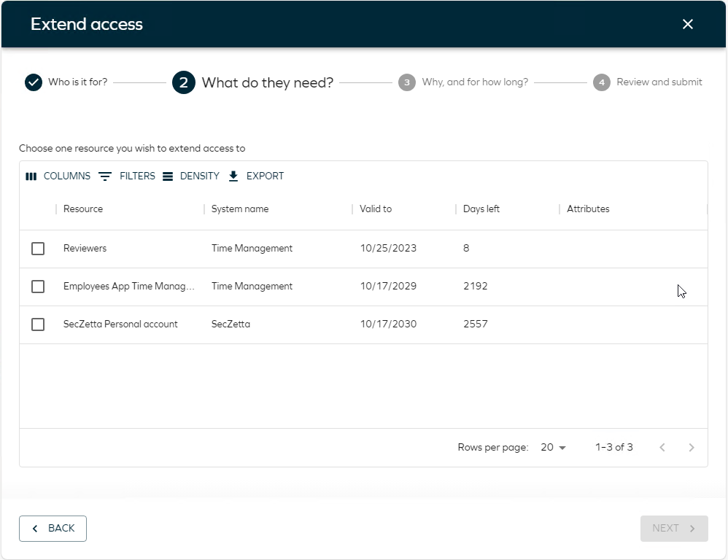
Task: Change table Density setting icon
Action: (x=168, y=176)
